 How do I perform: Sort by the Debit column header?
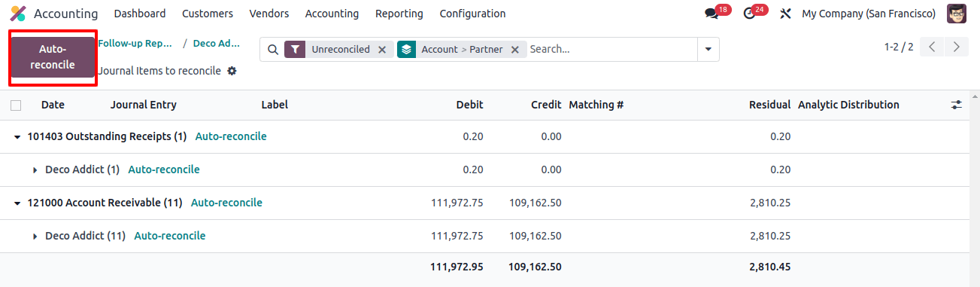(470, 105)
